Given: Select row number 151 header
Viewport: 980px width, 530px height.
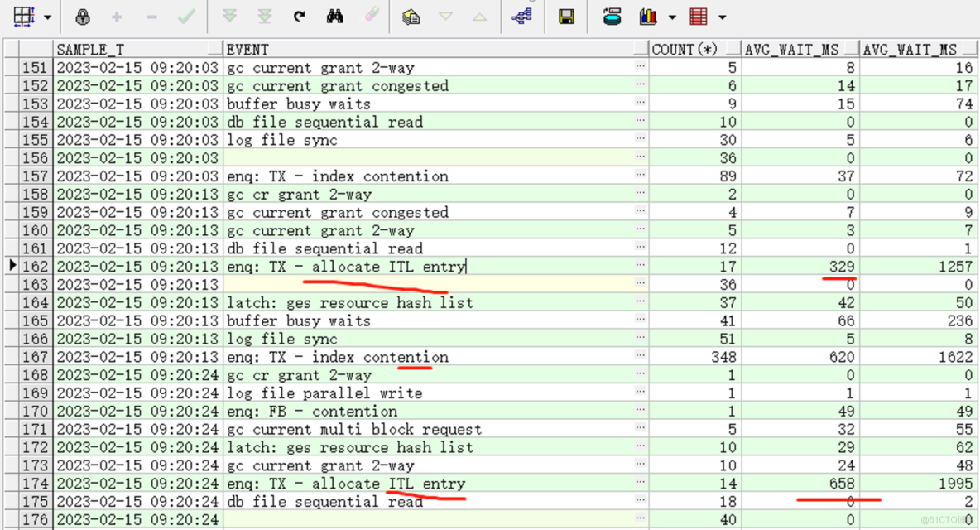Looking at the screenshot, I should click(35, 68).
